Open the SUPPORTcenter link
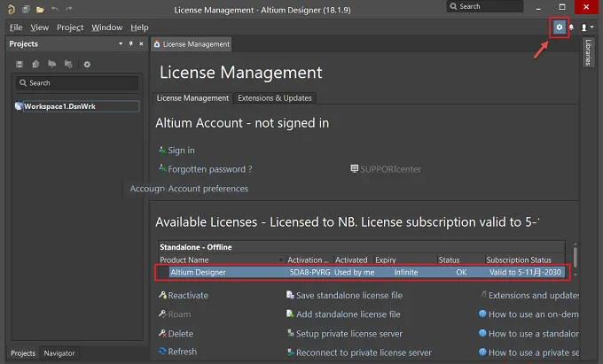Screen dimensions: 603x364 pyautogui.click(x=386, y=169)
